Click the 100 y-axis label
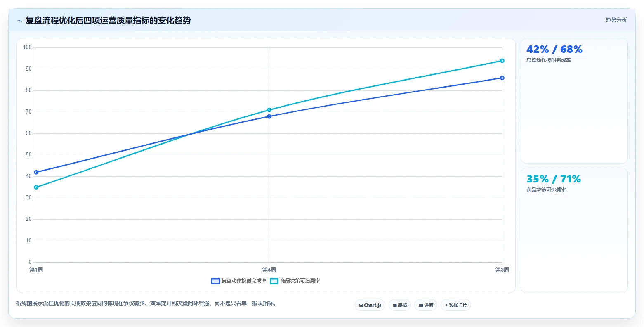This screenshot has height=327, width=644. tap(27, 47)
